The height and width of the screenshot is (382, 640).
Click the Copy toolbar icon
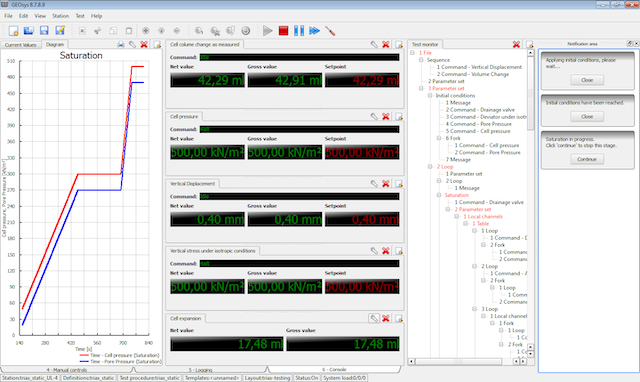pos(113,31)
